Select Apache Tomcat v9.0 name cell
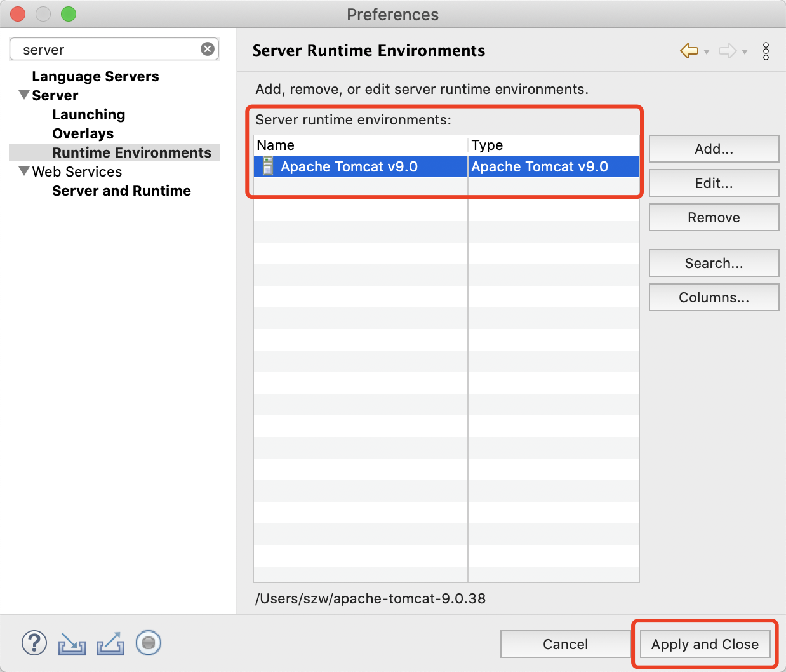This screenshot has width=786, height=672. point(361,166)
